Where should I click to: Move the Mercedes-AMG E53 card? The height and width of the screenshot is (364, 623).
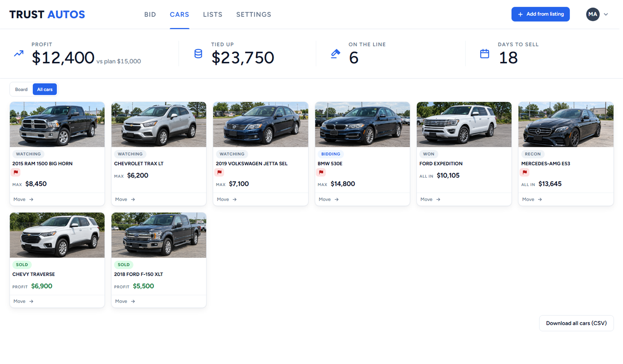click(532, 199)
